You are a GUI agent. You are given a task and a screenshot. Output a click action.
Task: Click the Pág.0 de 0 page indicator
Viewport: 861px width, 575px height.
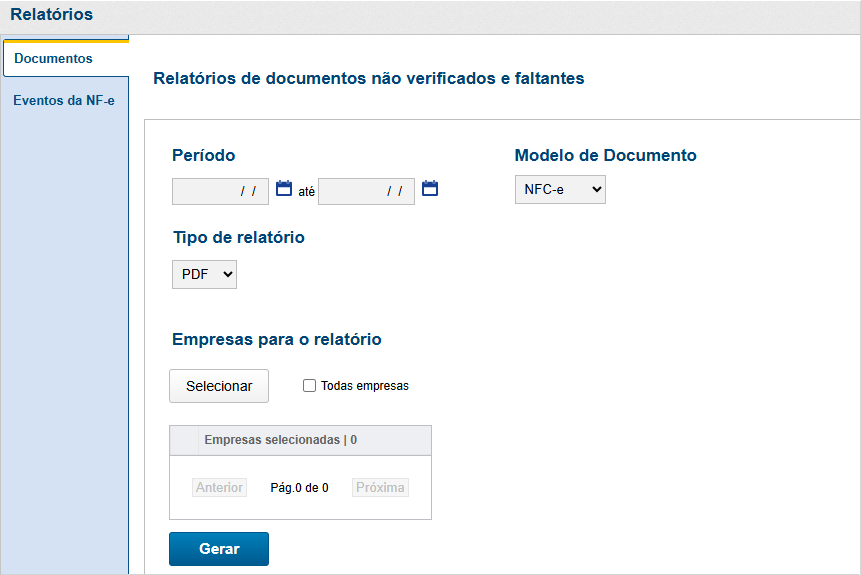299,488
